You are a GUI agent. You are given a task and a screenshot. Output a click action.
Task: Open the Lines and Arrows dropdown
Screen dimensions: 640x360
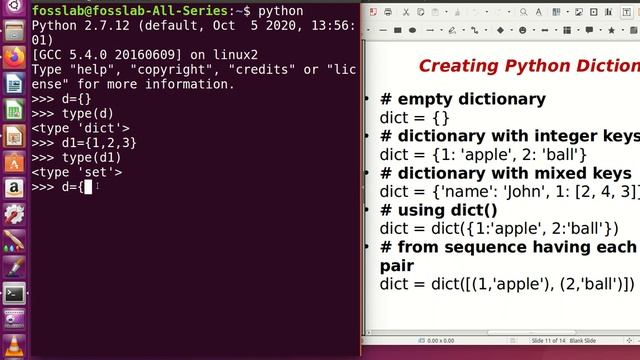click(441, 30)
